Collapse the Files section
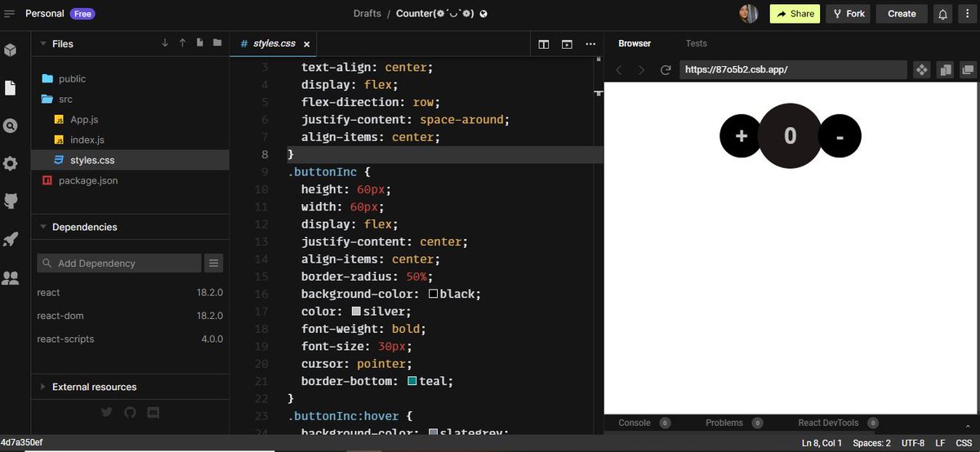 42,43
